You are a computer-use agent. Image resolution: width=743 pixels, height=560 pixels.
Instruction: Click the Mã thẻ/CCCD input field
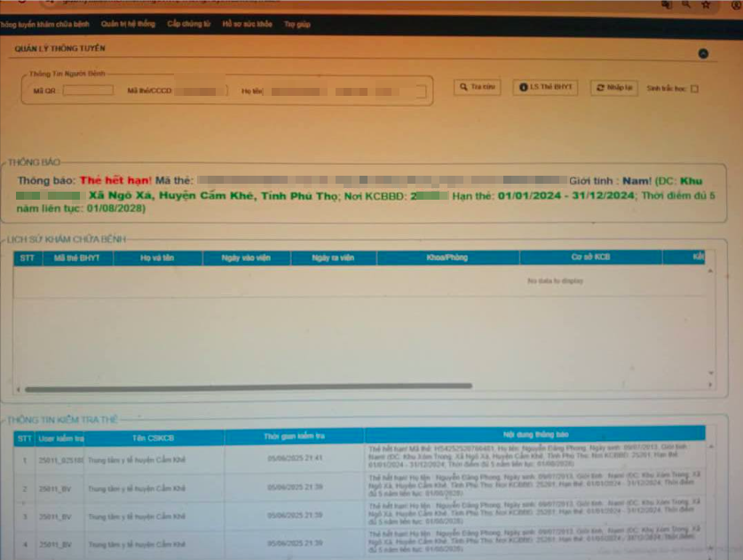(201, 91)
